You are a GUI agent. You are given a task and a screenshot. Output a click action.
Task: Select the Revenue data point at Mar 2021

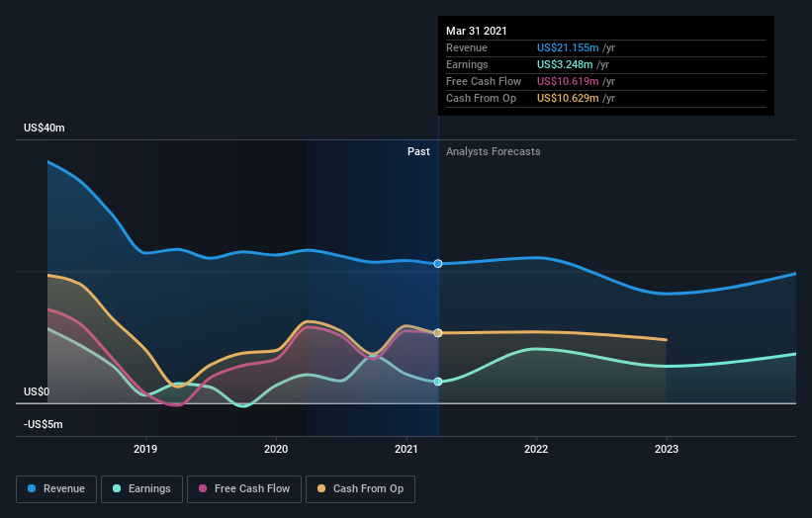(438, 264)
